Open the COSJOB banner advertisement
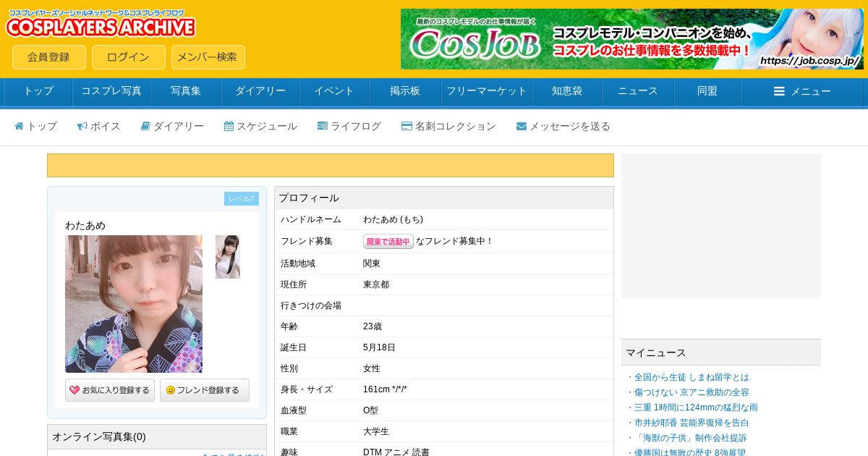The width and height of the screenshot is (868, 456). tap(632, 39)
